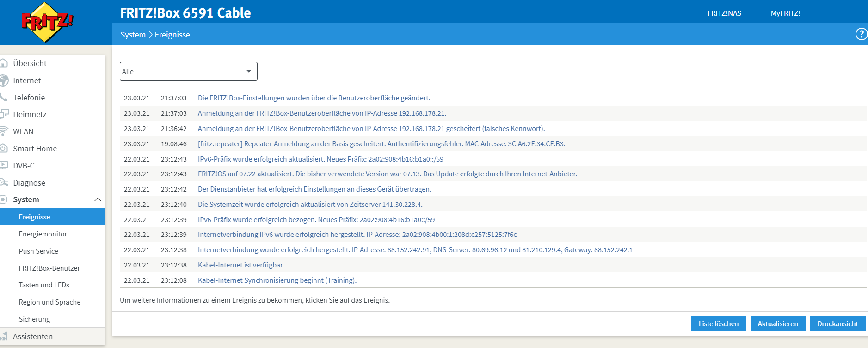Refresh events with Aktualisieren button
This screenshot has height=348, width=868.
coord(777,323)
